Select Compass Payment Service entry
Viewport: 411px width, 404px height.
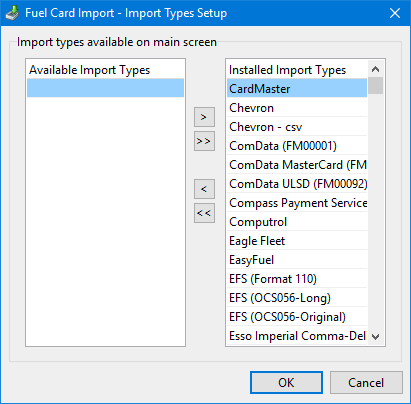pos(297,203)
